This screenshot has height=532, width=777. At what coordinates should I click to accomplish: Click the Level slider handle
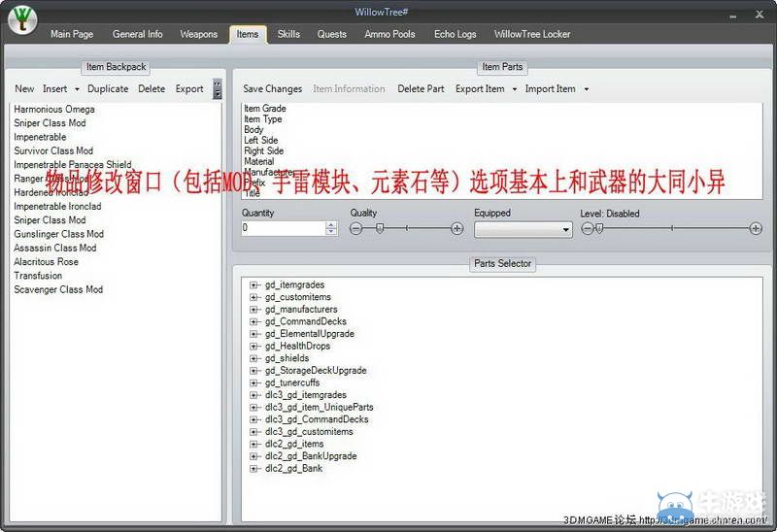599,228
